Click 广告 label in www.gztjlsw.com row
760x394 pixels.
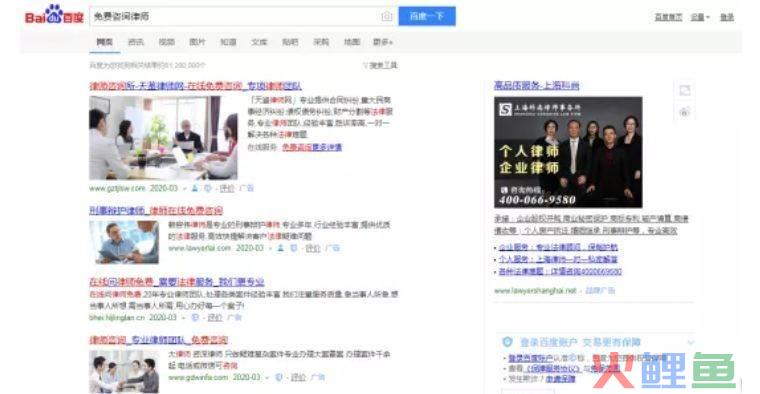247,188
